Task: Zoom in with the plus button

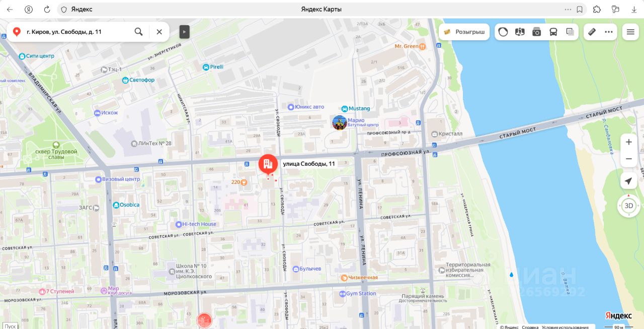Action: pos(629,142)
